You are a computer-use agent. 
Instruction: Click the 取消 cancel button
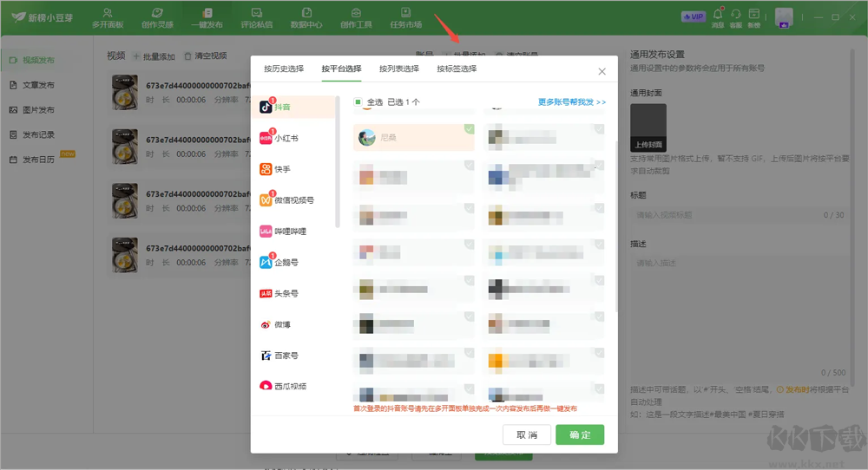(527, 434)
